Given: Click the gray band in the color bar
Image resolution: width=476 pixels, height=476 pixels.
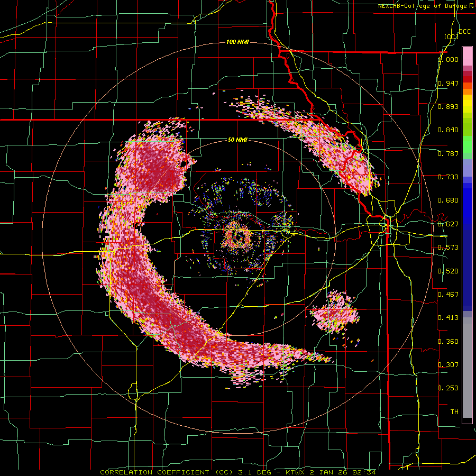Looking at the screenshot, I should click(467, 368).
